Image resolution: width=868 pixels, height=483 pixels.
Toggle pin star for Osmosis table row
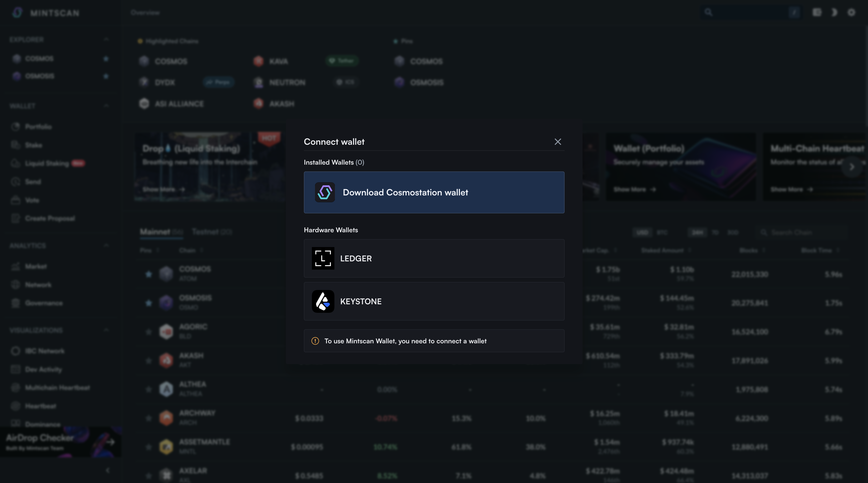pos(149,303)
